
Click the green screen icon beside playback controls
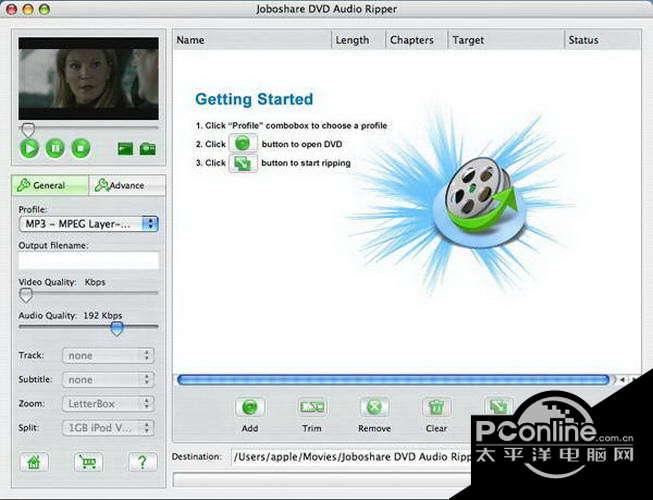(125, 149)
